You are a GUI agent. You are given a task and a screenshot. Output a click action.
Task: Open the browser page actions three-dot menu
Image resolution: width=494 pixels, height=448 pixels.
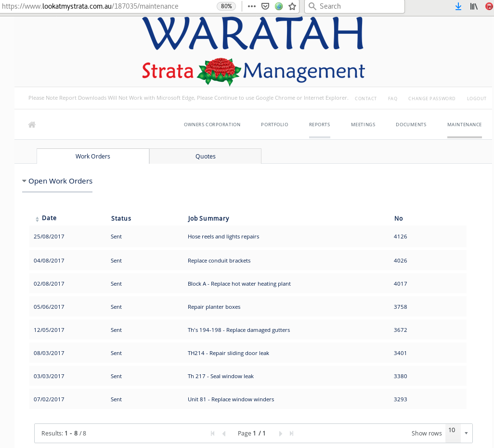click(252, 6)
